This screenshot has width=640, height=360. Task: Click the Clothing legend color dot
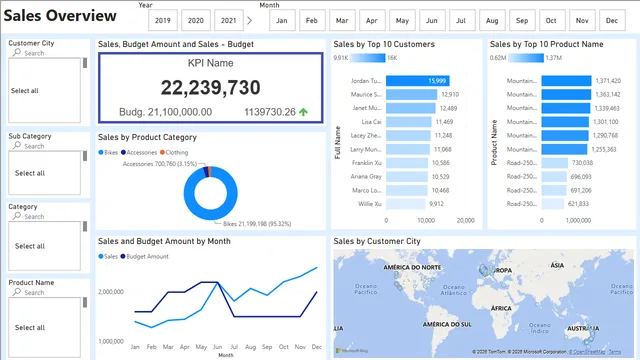pos(162,152)
